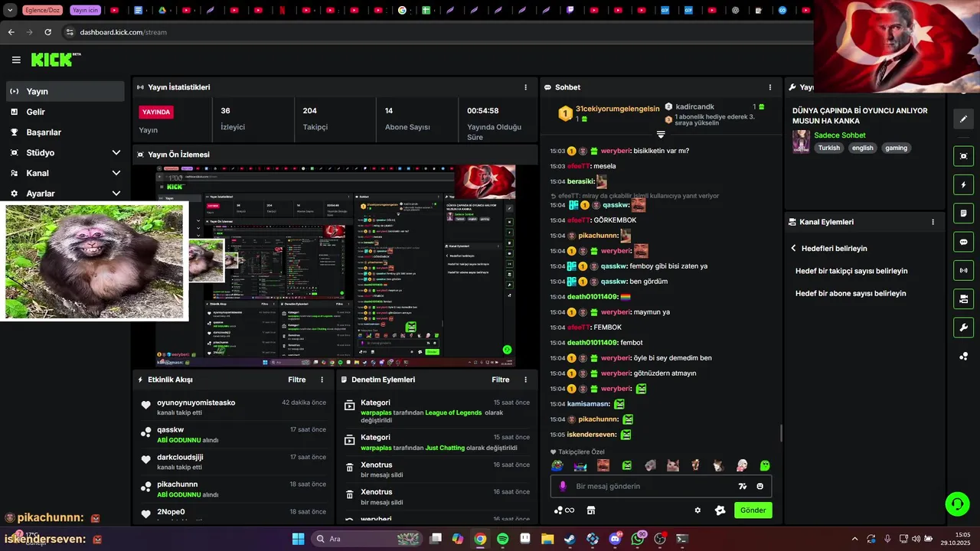Open Gelir in the left sidebar
The height and width of the screenshot is (551, 980).
point(65,112)
